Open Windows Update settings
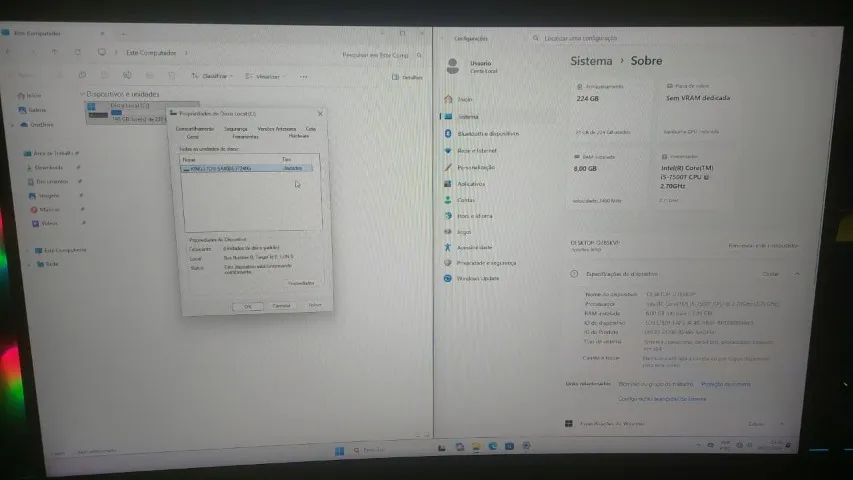This screenshot has width=853, height=480. (472, 279)
